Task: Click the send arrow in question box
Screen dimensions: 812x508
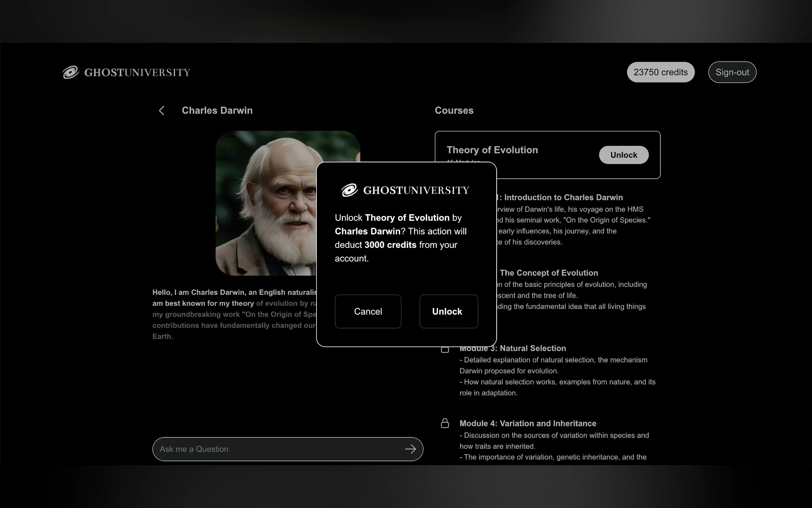Action: click(410, 449)
